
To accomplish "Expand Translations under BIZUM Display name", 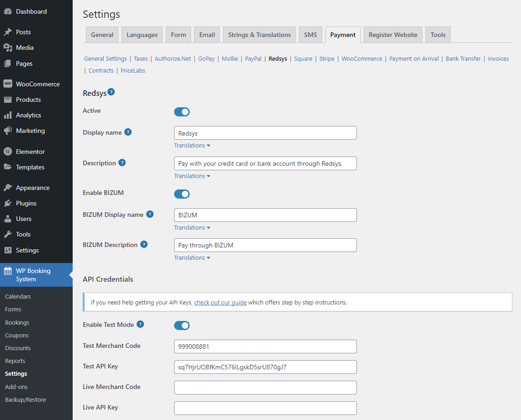I will (192, 227).
